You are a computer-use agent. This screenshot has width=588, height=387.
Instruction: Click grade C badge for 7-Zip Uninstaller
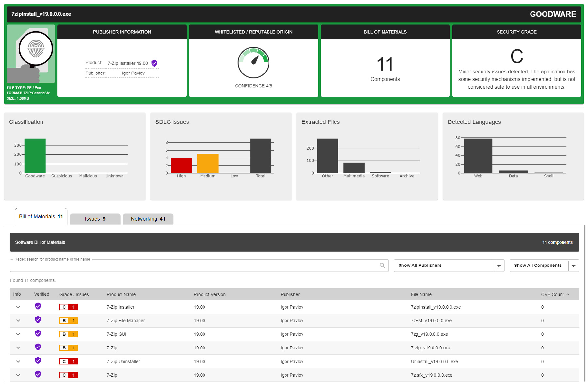pyautogui.click(x=68, y=362)
